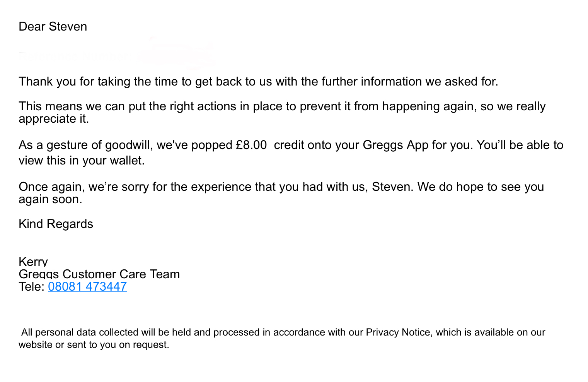
Task: Click the 'Tele:' label
Action: point(32,286)
